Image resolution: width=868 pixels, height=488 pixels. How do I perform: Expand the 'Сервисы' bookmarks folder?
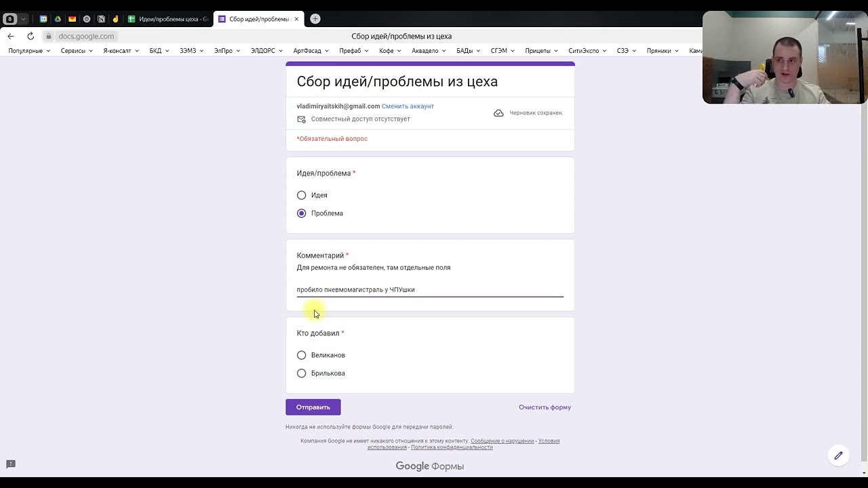pyautogui.click(x=77, y=51)
